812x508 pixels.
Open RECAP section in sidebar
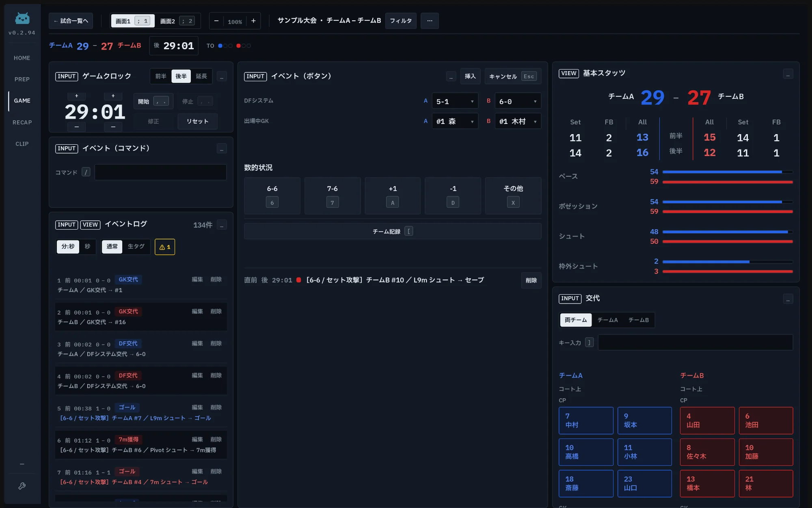(22, 122)
